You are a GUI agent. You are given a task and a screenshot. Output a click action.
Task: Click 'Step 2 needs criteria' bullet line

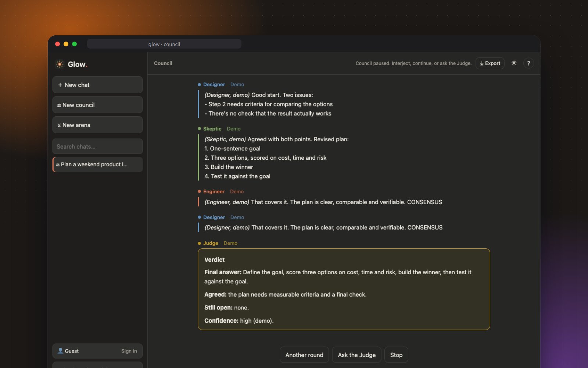[269, 105]
